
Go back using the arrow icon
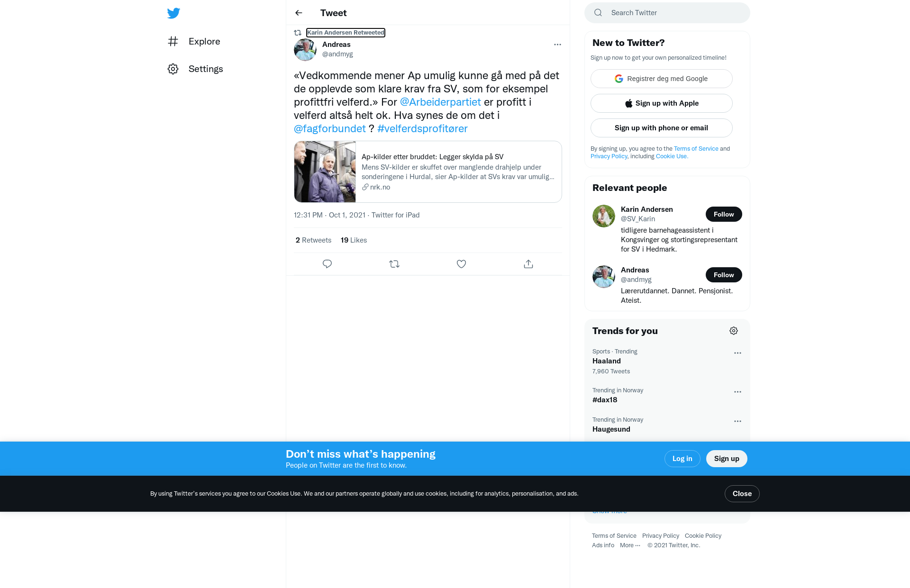(299, 13)
